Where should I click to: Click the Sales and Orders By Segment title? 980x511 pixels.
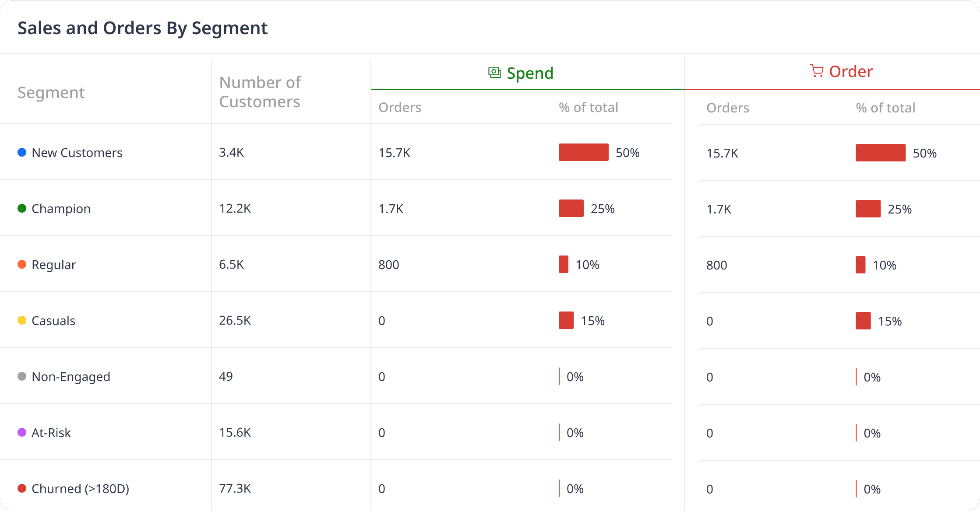(142, 28)
